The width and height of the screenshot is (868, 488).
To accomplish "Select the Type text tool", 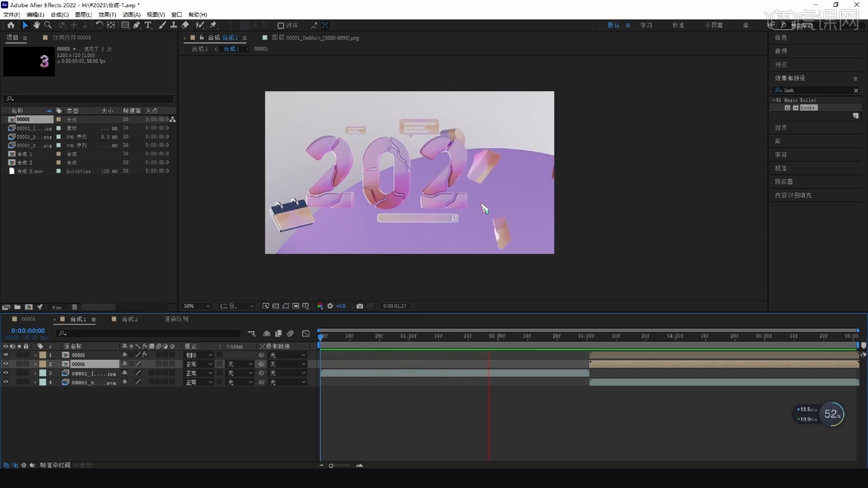I will point(148,25).
